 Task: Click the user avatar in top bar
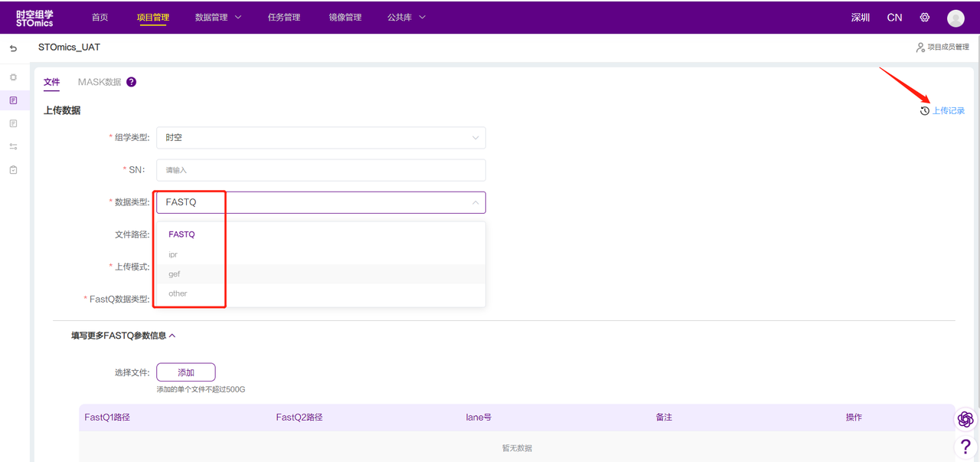[955, 18]
